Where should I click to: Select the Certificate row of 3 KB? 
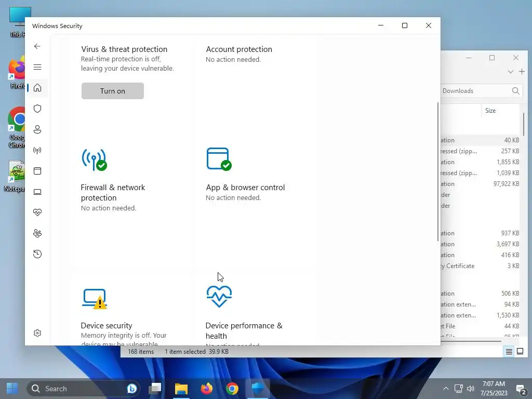(480, 266)
